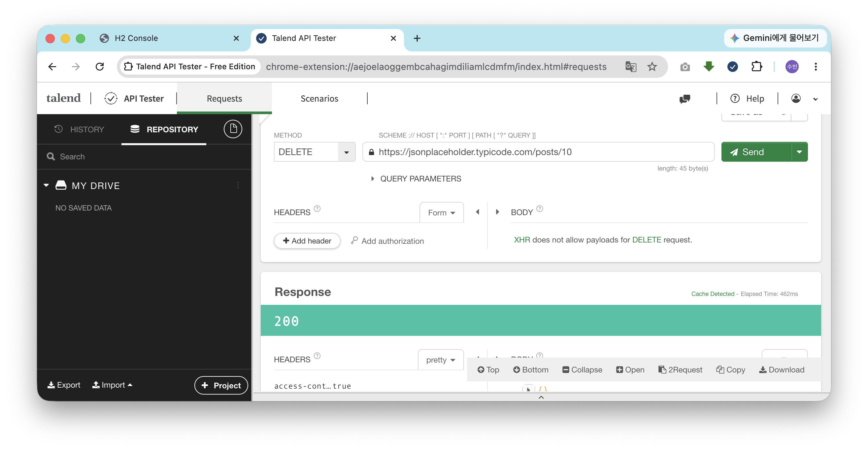
Task: Click Export in the sidebar footer
Action: (x=64, y=385)
